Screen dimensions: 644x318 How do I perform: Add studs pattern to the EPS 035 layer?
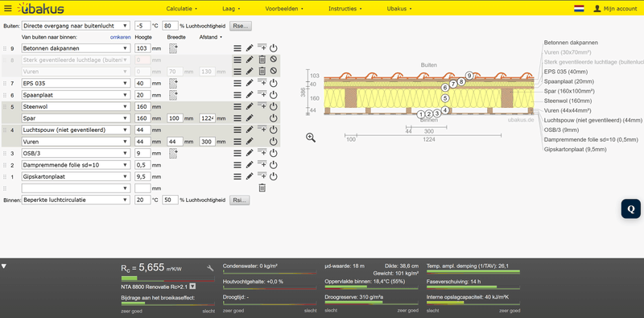pos(173,84)
